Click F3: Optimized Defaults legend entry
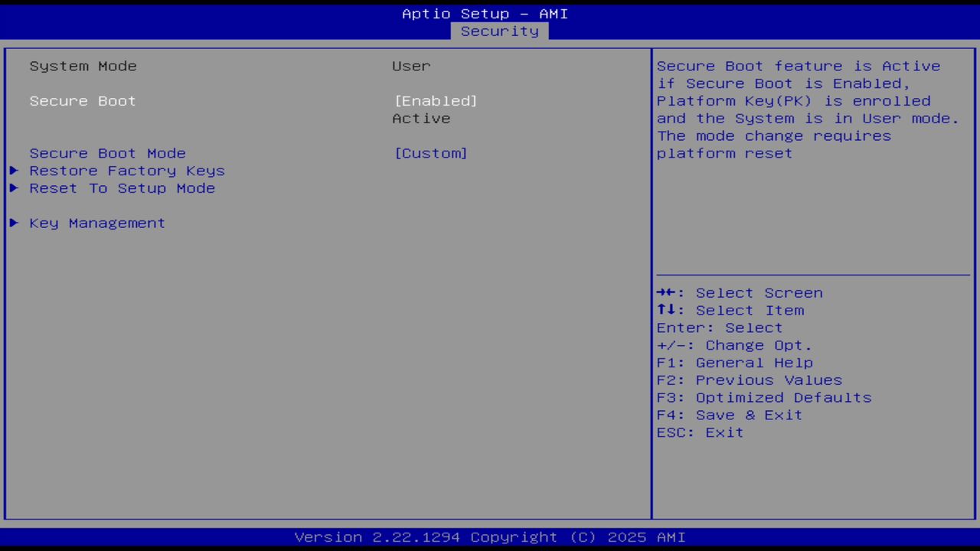980x551 pixels. click(763, 397)
